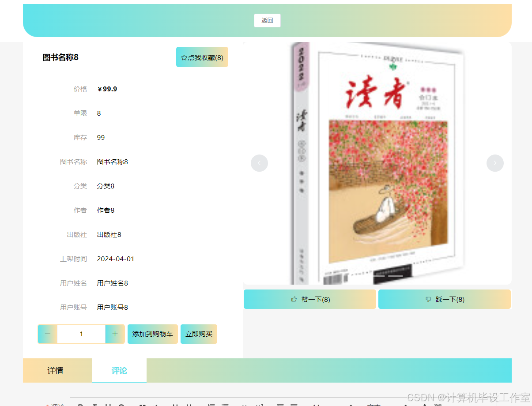Show next image with right carousel arrow
The image size is (532, 406).
tap(495, 163)
